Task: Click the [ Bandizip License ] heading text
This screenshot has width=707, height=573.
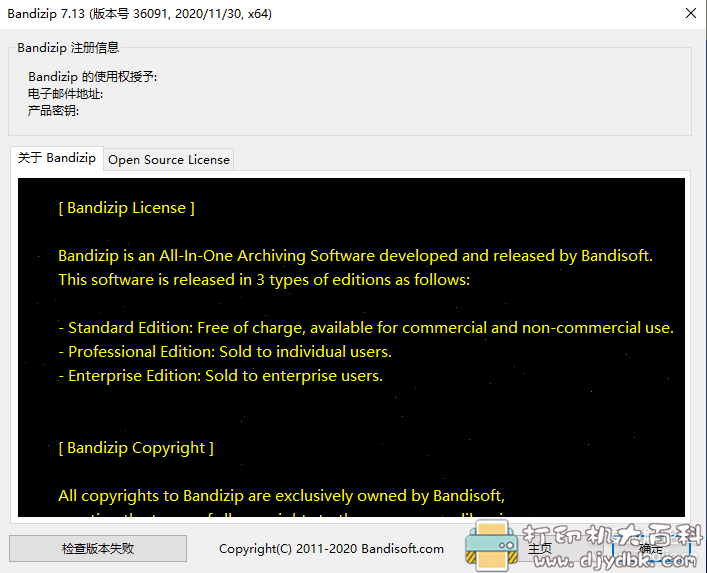Action: 126,208
